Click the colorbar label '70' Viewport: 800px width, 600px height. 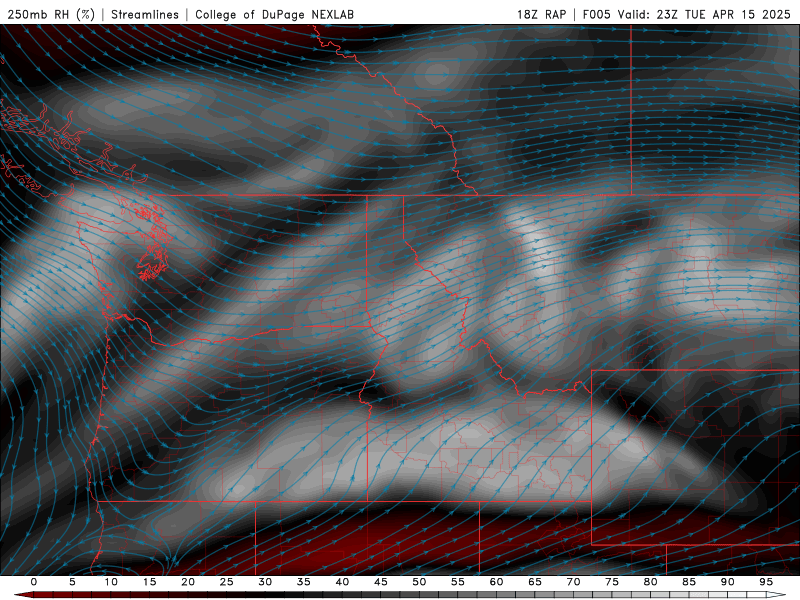point(573,582)
